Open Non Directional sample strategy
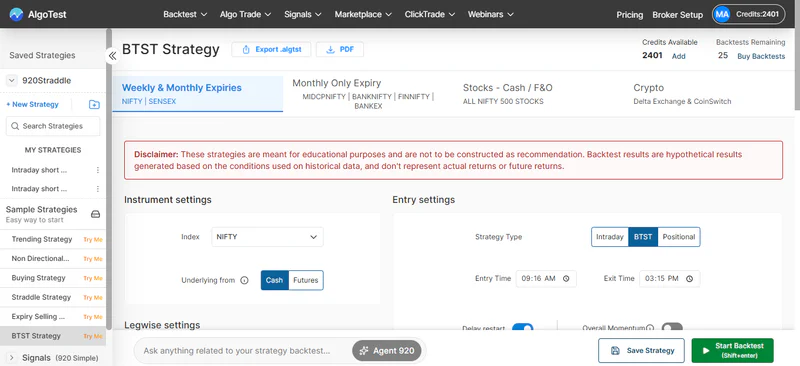800x366 pixels. pos(40,259)
